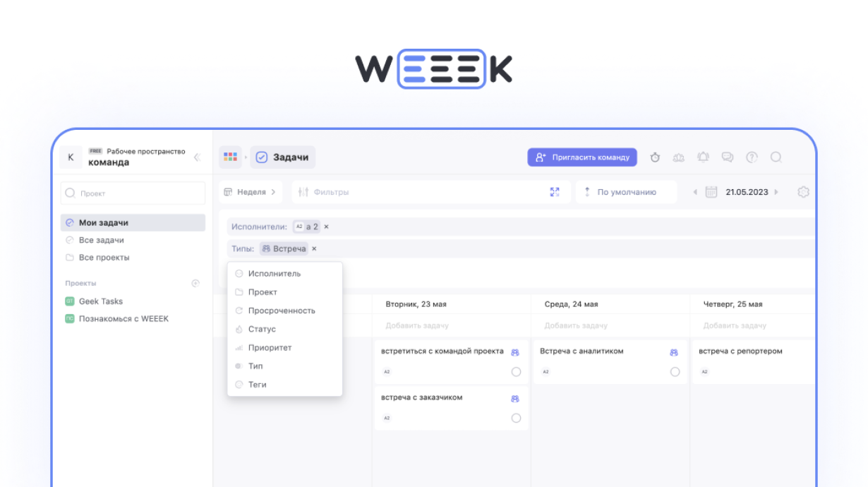The image size is (868, 487).
Task: Click the "Пригласить команду" button
Action: click(582, 157)
